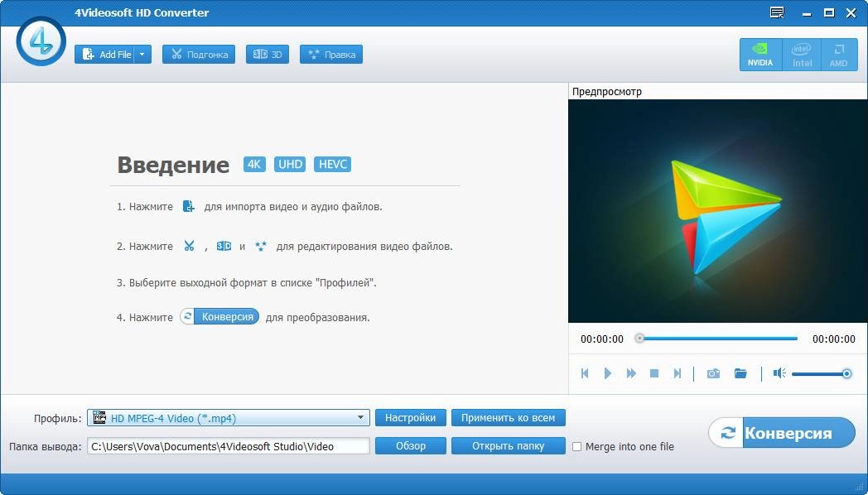Skip to next in the preview controls
The image size is (868, 495).
pos(677,373)
